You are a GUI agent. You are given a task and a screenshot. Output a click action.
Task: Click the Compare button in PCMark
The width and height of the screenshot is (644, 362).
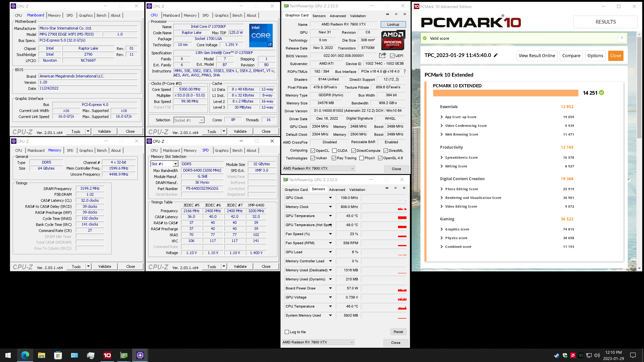[x=571, y=56]
